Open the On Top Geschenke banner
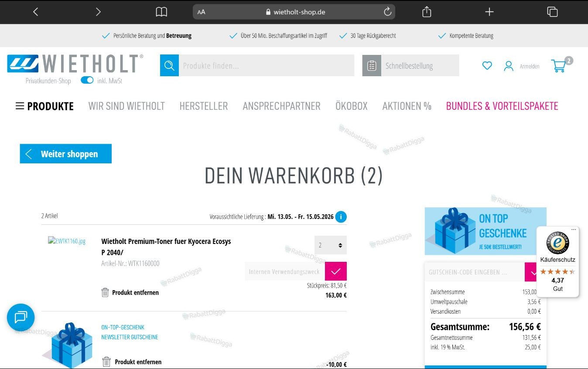 click(x=485, y=231)
